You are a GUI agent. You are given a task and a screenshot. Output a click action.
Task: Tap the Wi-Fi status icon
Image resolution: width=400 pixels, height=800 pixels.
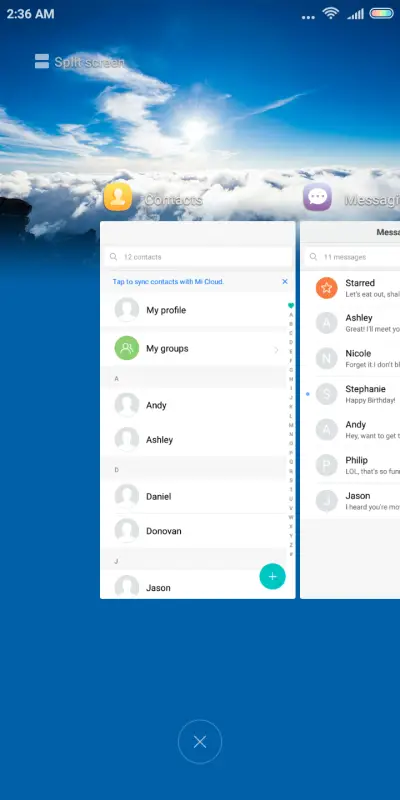tap(331, 14)
